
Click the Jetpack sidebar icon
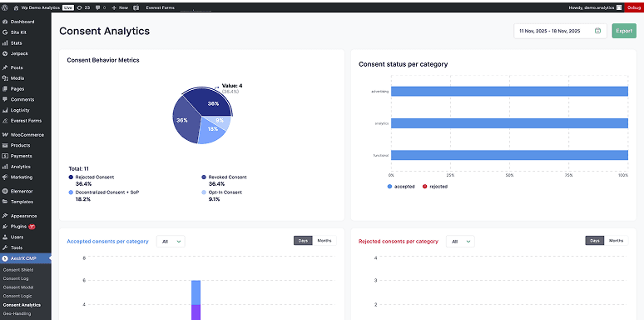(x=5, y=53)
